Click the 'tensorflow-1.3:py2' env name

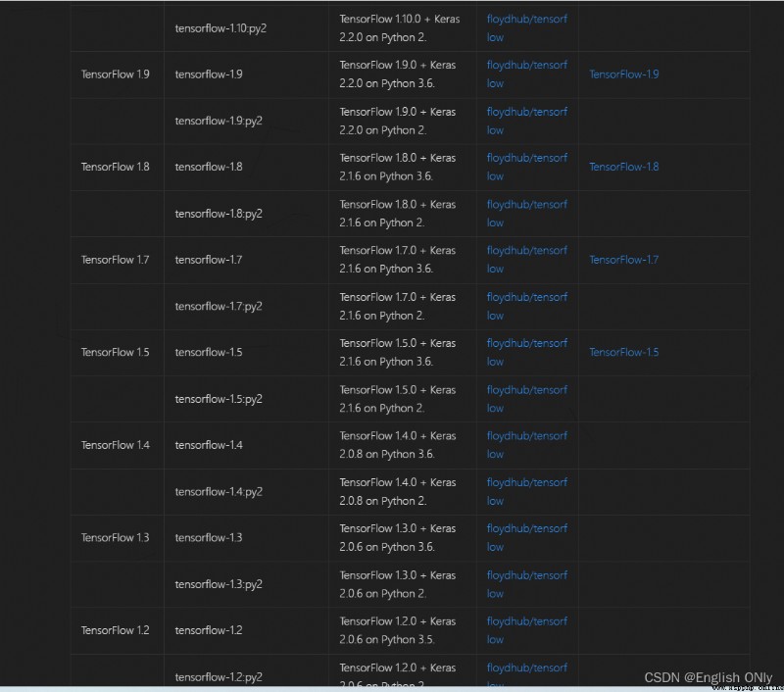point(219,584)
